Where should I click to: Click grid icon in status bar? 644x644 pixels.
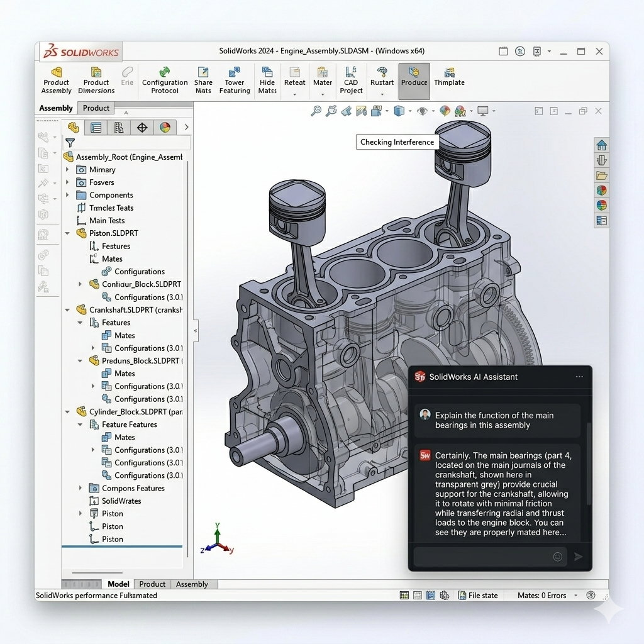(x=404, y=595)
